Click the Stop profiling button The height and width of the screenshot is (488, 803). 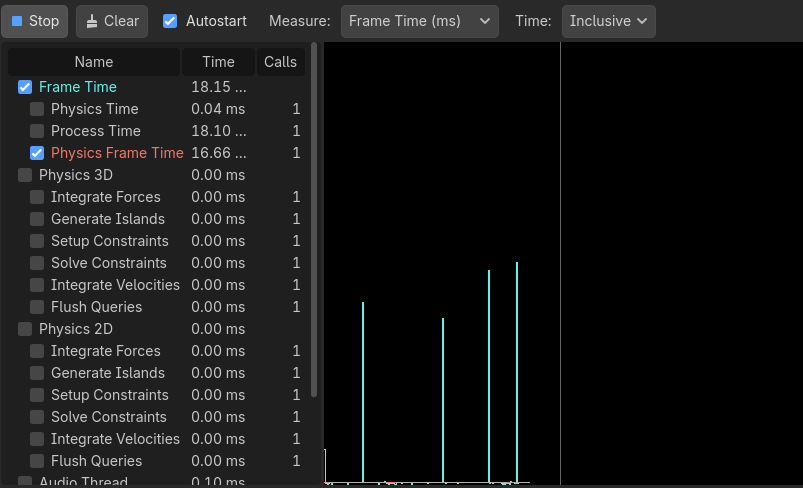36,21
